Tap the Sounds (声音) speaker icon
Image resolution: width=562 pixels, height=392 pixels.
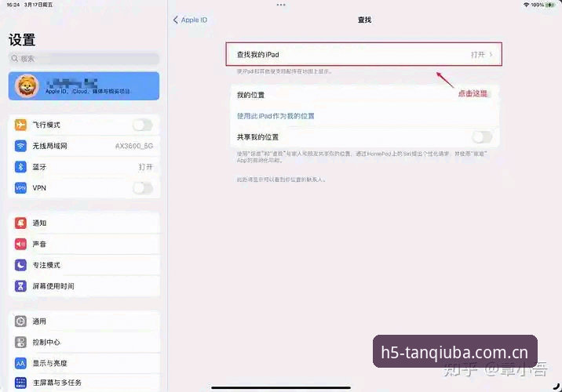click(x=20, y=244)
